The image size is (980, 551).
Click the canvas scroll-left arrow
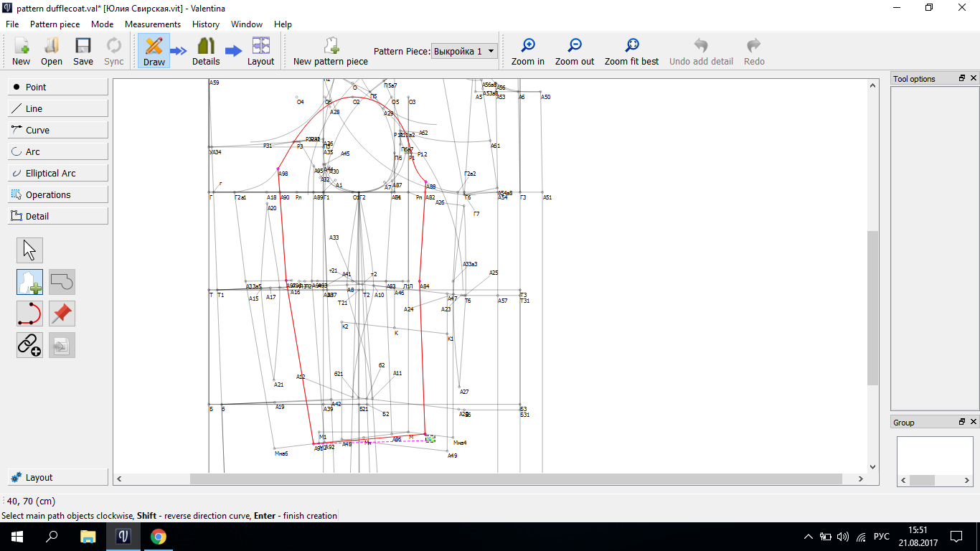[120, 479]
